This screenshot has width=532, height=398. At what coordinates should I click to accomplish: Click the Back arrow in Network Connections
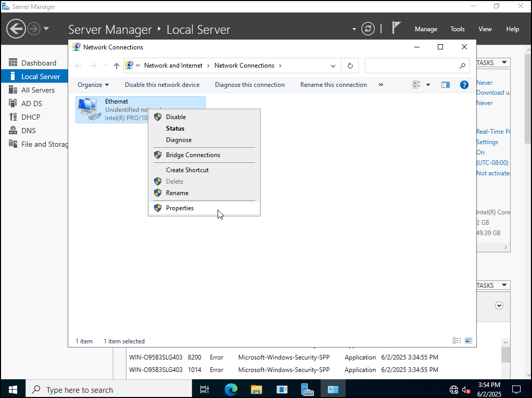78,66
